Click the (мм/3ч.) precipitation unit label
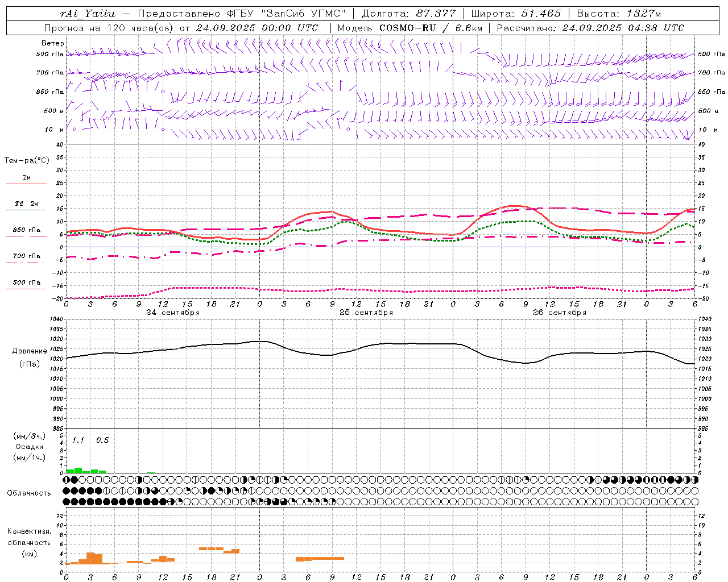Viewport: 728px width, 582px height. (x=30, y=436)
